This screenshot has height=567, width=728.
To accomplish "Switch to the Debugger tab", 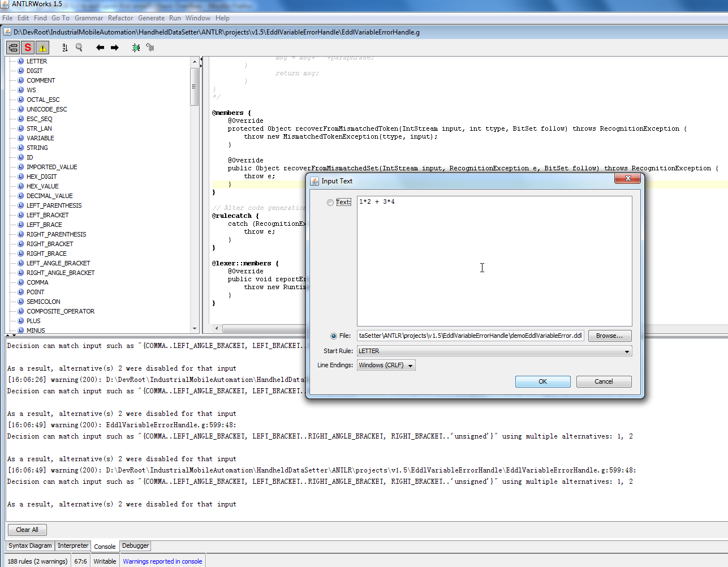I will pos(136,546).
